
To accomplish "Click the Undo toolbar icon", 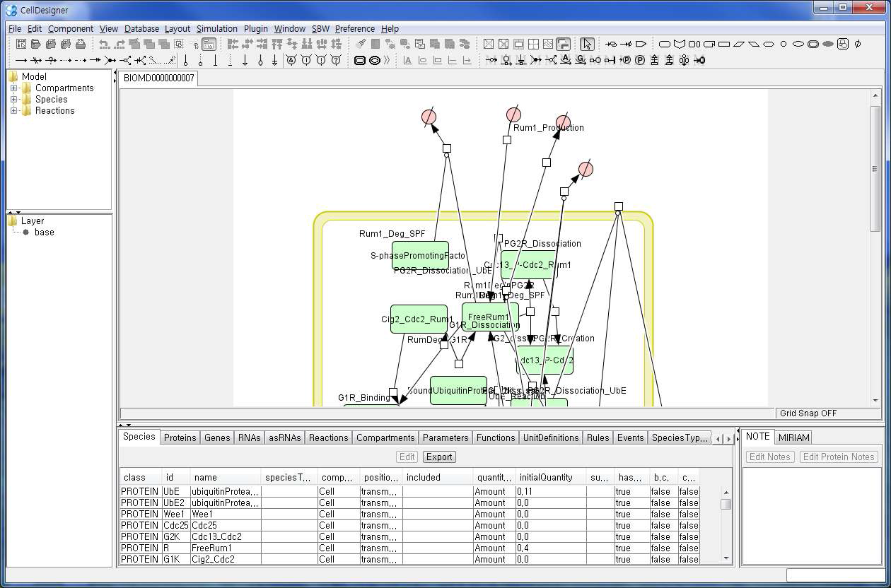I will [x=103, y=44].
